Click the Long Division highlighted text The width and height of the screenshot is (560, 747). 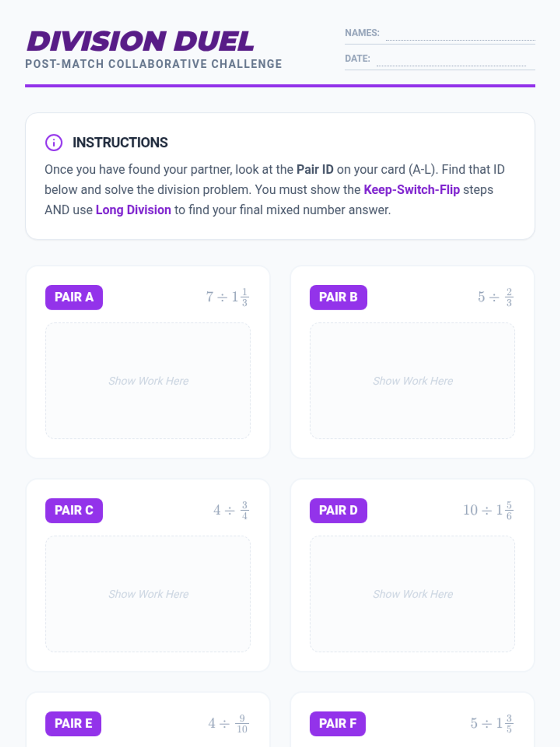pyautogui.click(x=133, y=210)
